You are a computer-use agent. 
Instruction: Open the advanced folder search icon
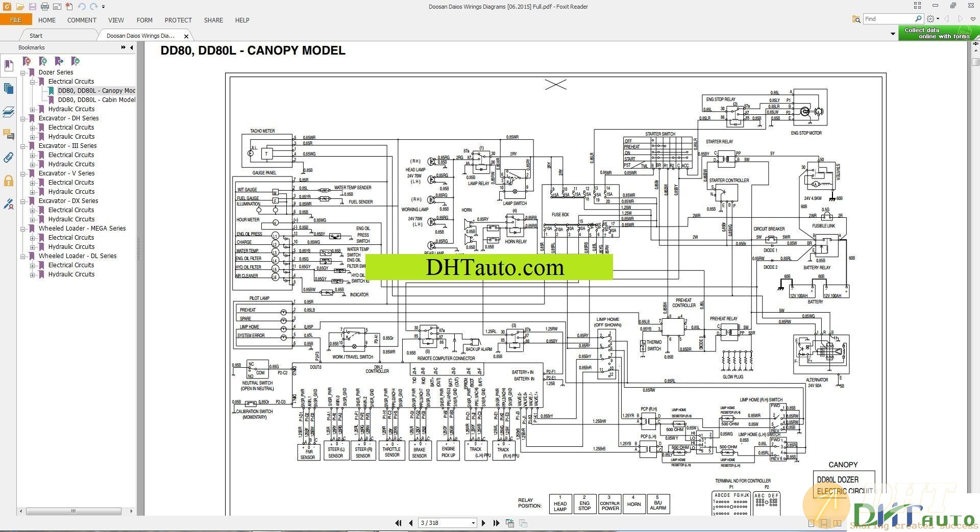pyautogui.click(x=856, y=19)
